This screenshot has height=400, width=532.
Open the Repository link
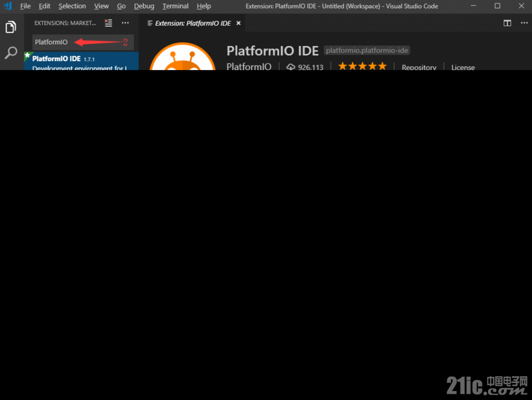click(419, 67)
